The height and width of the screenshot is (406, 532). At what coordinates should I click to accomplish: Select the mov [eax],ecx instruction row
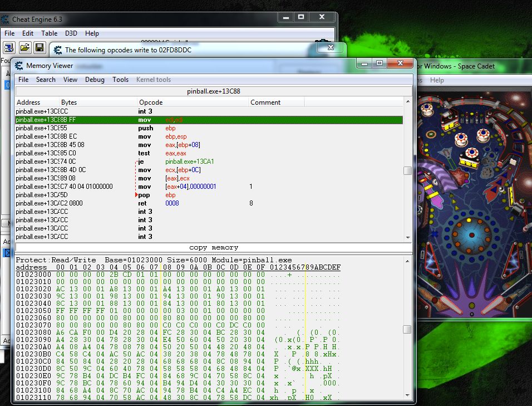pos(209,178)
